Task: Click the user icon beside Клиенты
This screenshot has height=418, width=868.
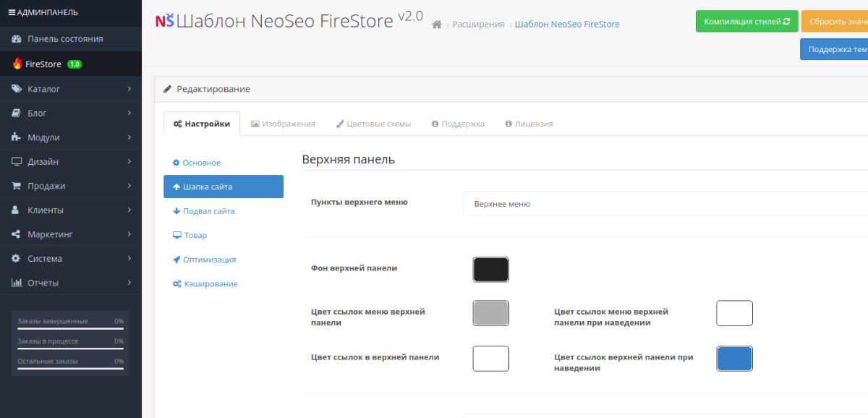Action: click(x=16, y=210)
